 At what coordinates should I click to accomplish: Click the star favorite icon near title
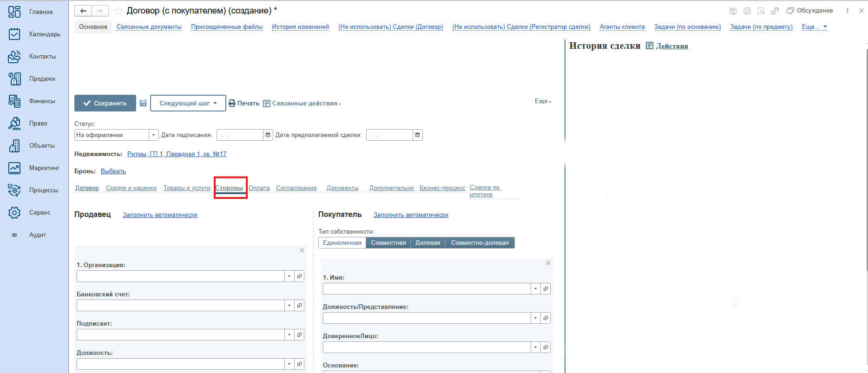click(x=118, y=11)
